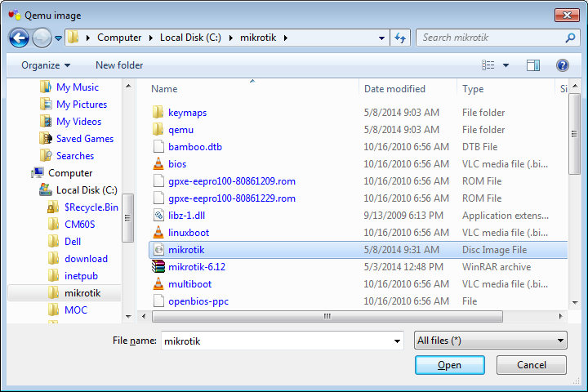
Task: Click the Back navigation arrow
Action: pyautogui.click(x=19, y=38)
